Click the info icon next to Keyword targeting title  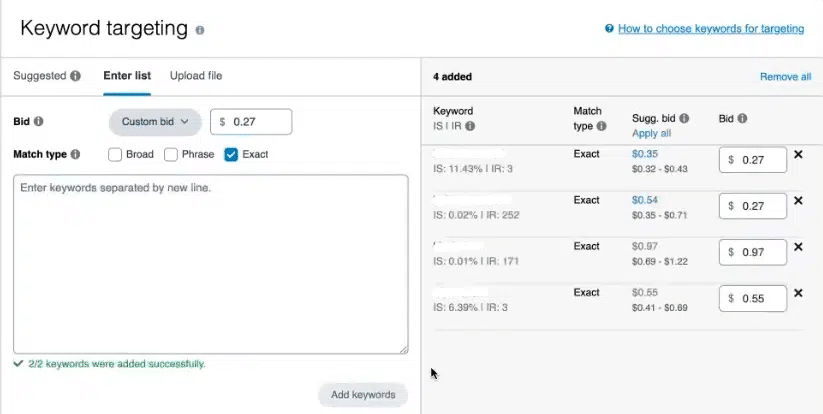click(x=200, y=30)
